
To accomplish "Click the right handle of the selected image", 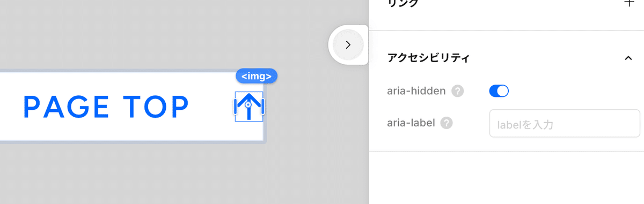I will pyautogui.click(x=263, y=107).
